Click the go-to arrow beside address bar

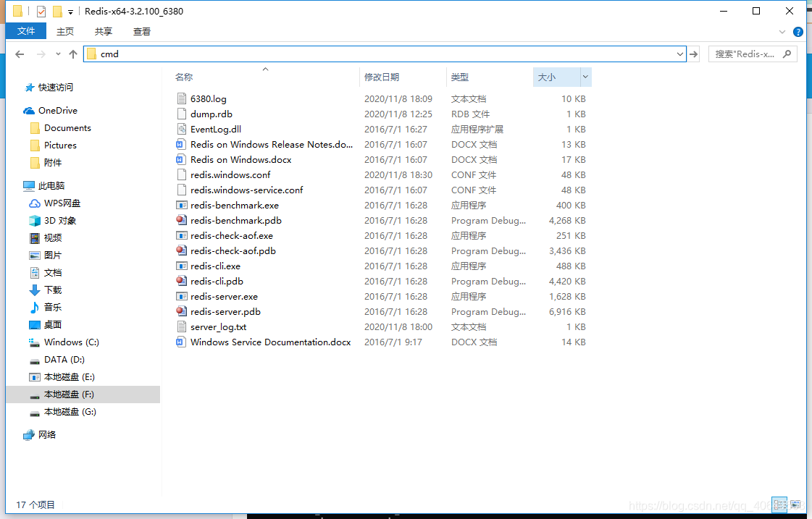pyautogui.click(x=693, y=54)
